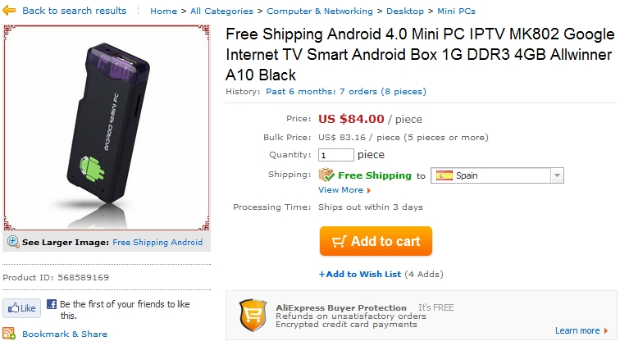620x364 pixels.
Task: Click Add to Wish List link
Action: pos(360,274)
